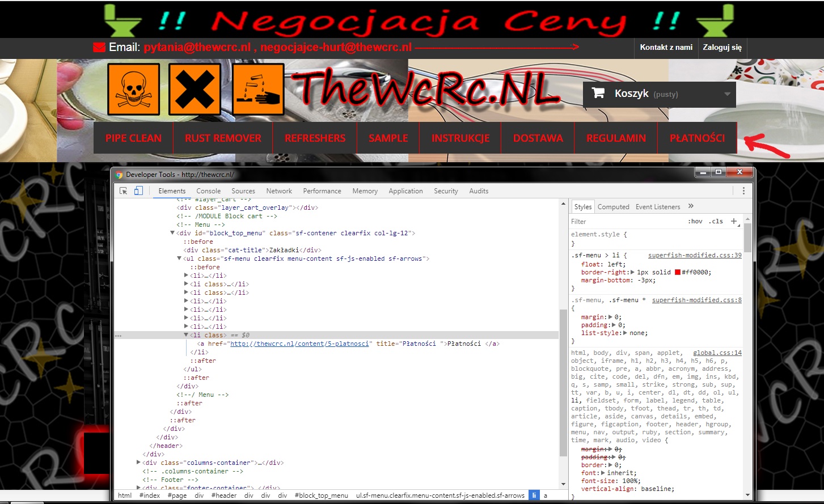
Task: Click the TheWcRc.NL site logo
Action: pyautogui.click(x=425, y=89)
